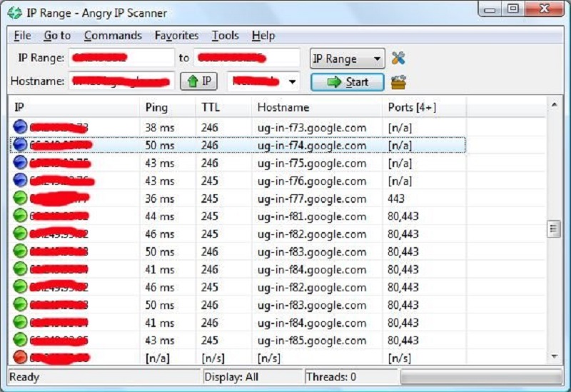Click blue status icon for ug-in-f76 row
Viewport: 571px width, 392px height.
coord(21,181)
